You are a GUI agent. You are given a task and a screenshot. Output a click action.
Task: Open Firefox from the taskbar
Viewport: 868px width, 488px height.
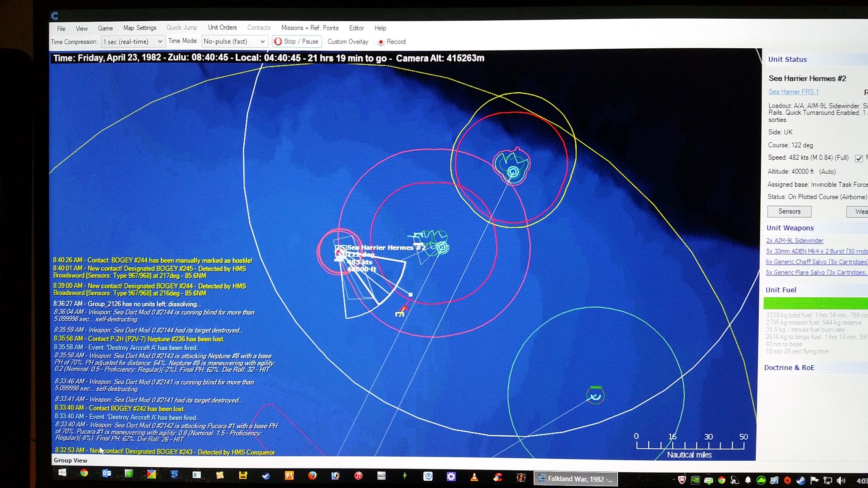312,476
